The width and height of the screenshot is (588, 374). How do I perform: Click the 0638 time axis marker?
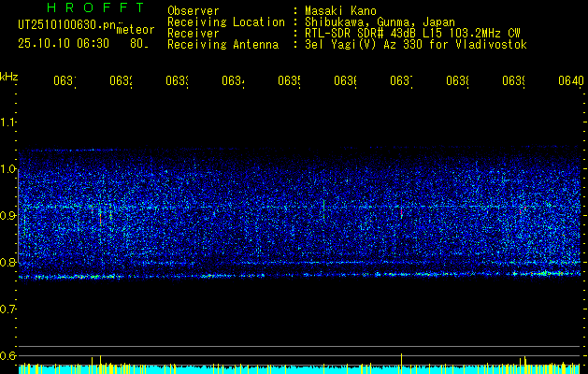[x=457, y=81]
